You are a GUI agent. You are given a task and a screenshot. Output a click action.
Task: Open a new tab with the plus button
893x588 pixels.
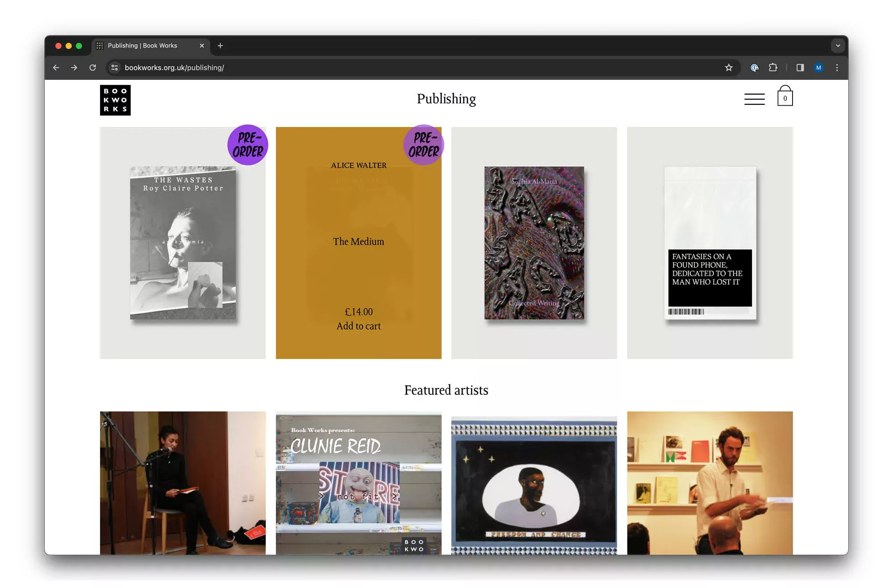220,45
